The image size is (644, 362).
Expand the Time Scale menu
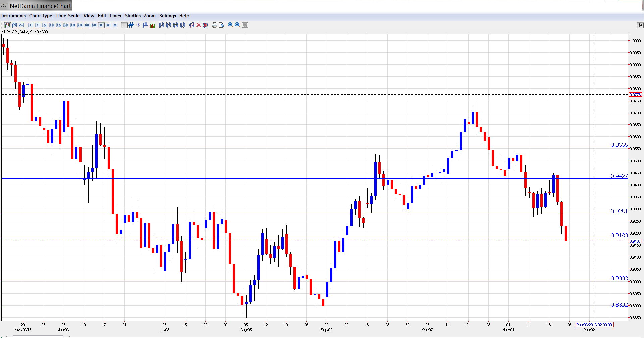67,16
